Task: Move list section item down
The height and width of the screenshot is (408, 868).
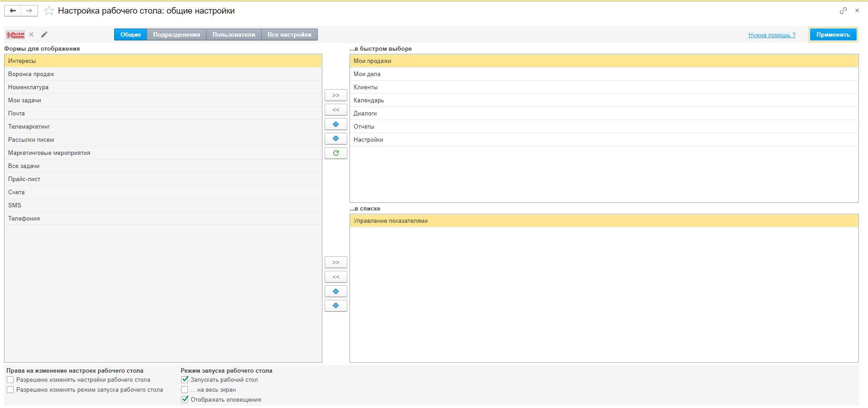Action: [x=336, y=306]
